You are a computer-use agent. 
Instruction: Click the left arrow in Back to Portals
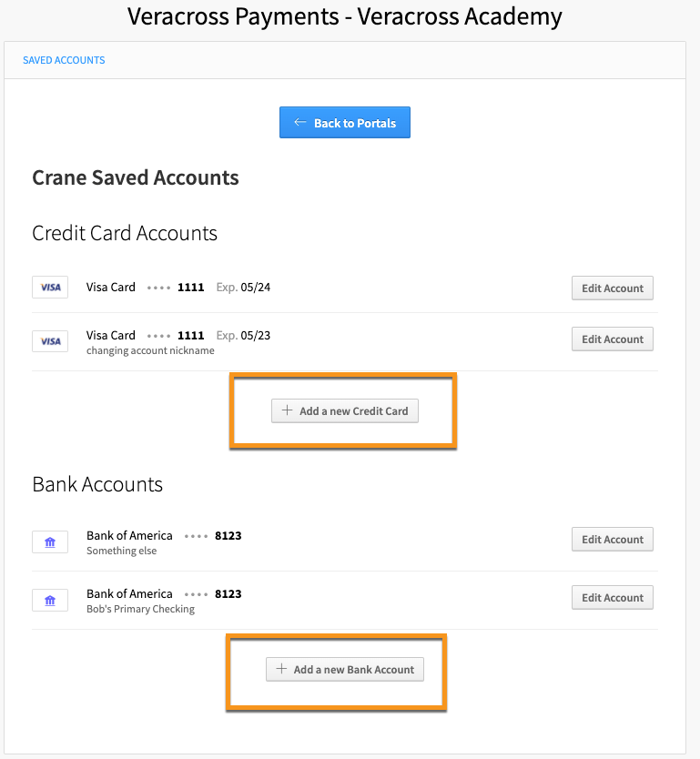tap(299, 121)
